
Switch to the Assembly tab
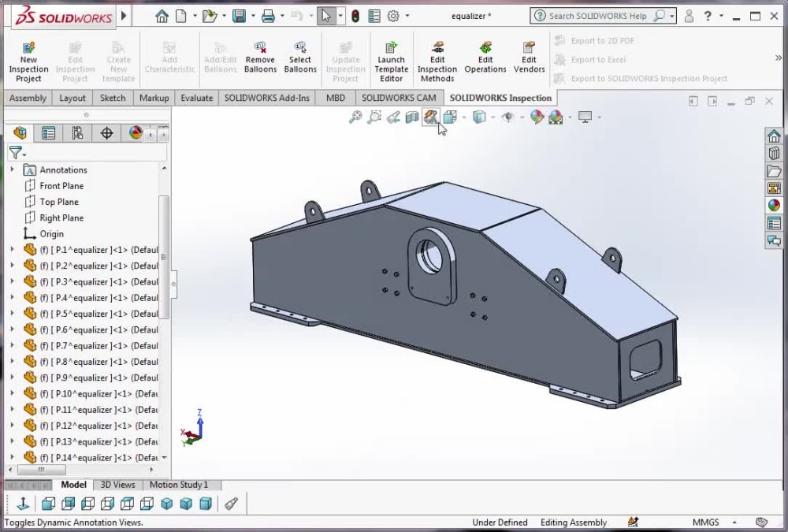click(28, 98)
